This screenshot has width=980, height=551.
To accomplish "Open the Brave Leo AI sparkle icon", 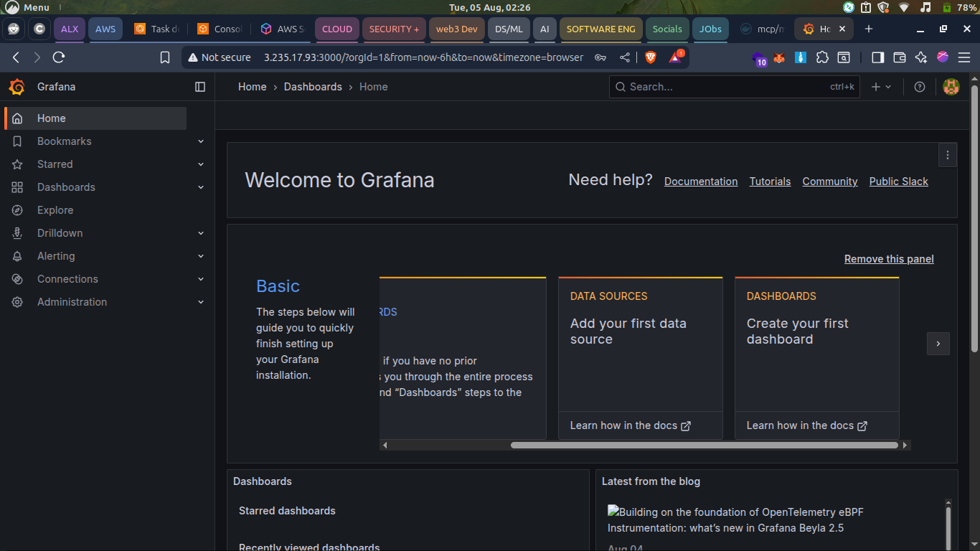I will [921, 57].
